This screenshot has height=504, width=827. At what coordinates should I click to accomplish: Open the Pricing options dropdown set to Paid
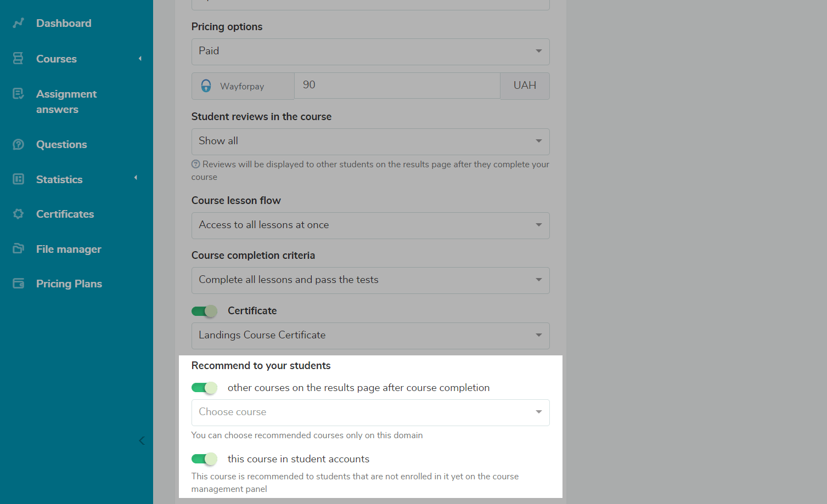coord(370,51)
